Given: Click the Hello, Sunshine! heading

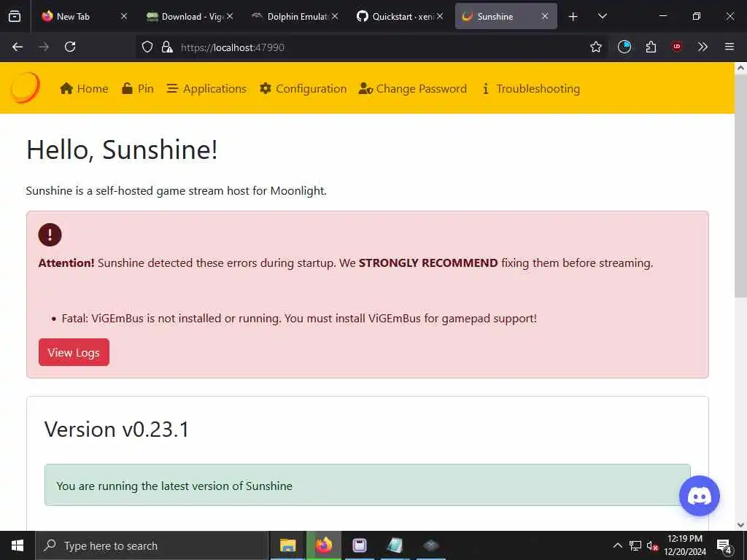Looking at the screenshot, I should point(122,149).
